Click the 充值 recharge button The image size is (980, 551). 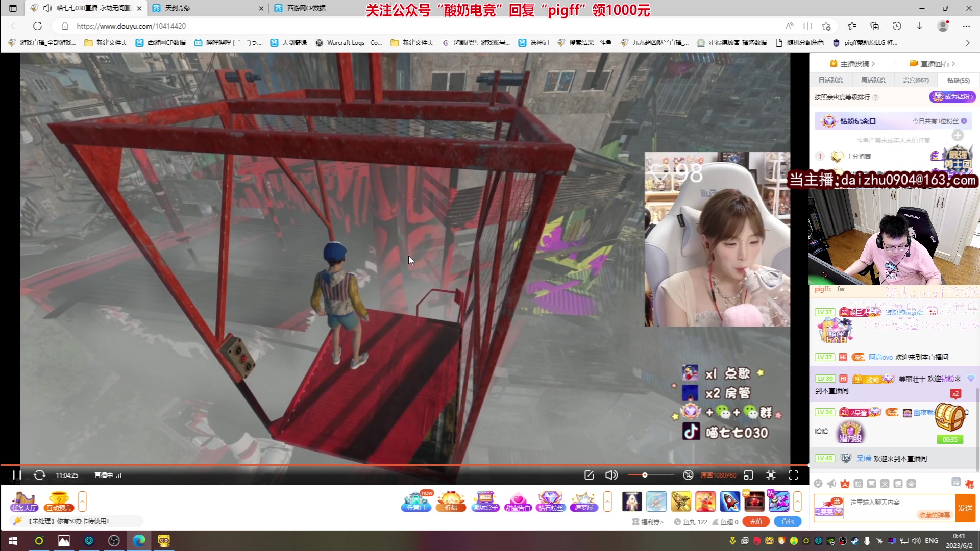pos(756,522)
